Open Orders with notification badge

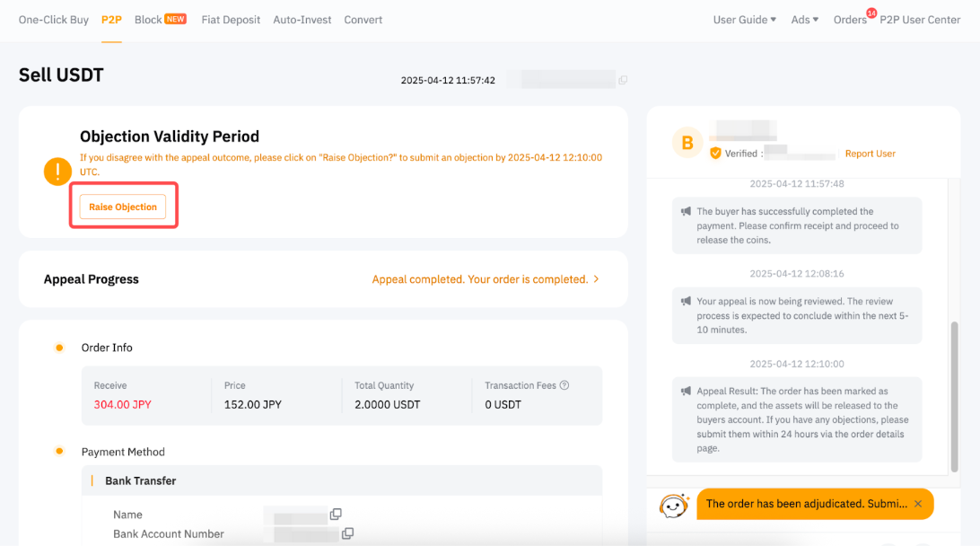point(849,20)
